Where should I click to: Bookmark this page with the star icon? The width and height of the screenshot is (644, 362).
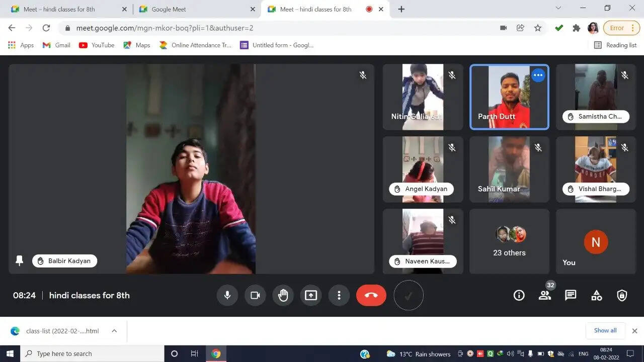pos(538,28)
